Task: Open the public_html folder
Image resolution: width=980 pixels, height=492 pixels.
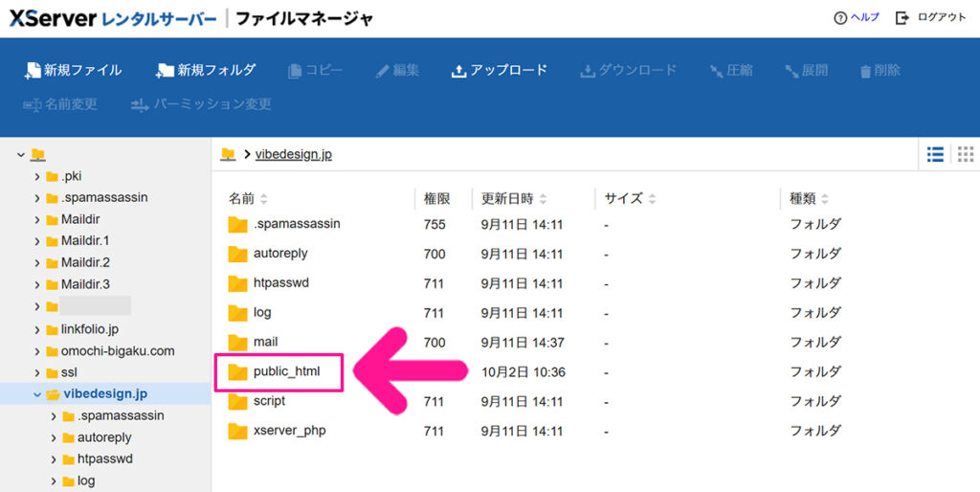Action: (x=284, y=371)
